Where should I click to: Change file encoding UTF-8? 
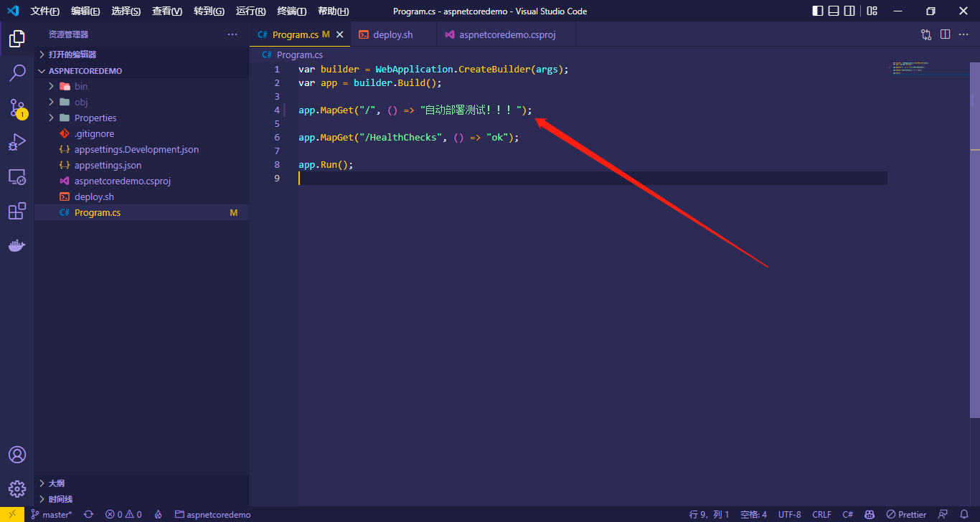[789, 514]
